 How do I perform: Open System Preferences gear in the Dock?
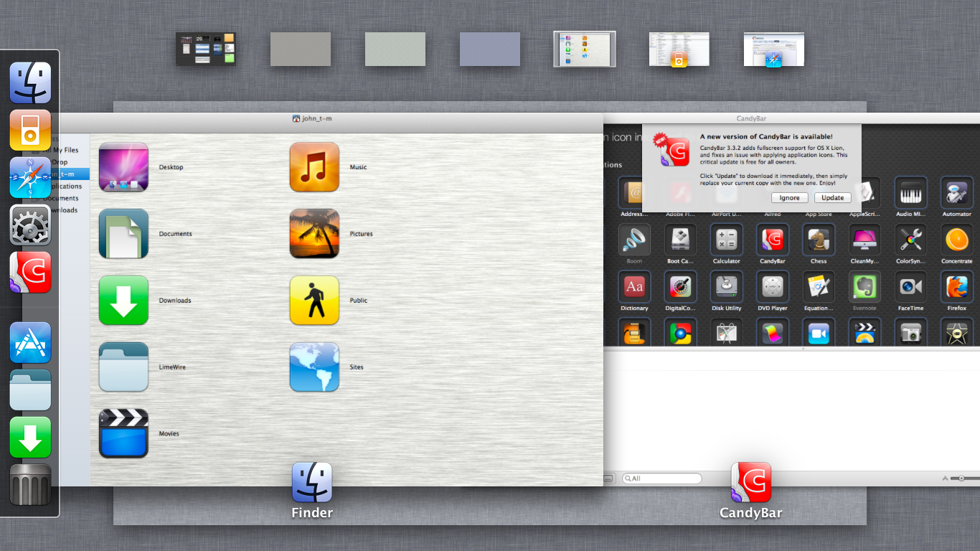(x=30, y=225)
